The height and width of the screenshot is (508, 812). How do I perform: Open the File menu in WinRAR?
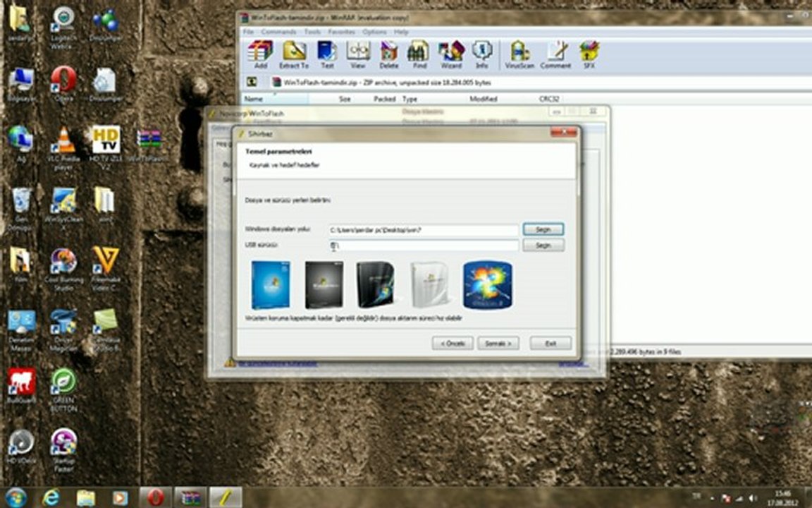tap(249, 32)
